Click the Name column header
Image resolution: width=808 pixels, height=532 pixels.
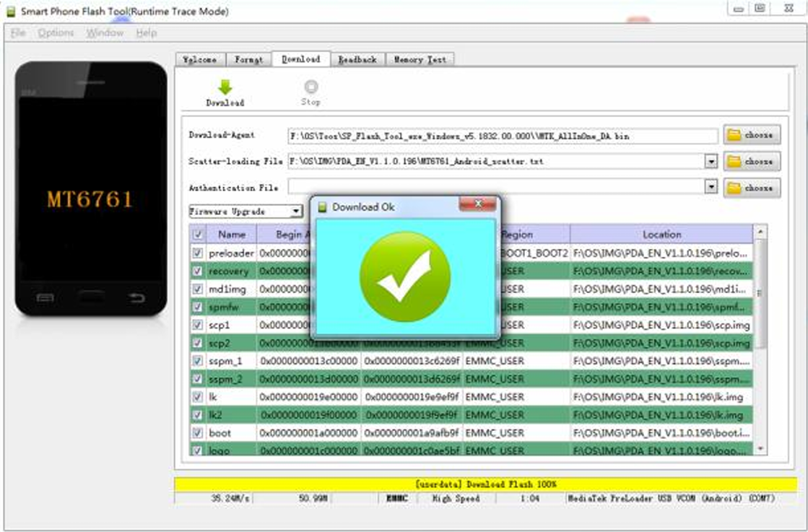point(231,235)
